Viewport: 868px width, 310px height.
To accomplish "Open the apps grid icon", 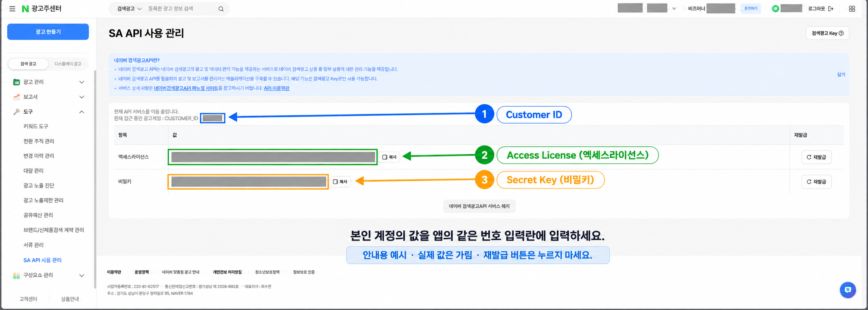I will (x=852, y=9).
